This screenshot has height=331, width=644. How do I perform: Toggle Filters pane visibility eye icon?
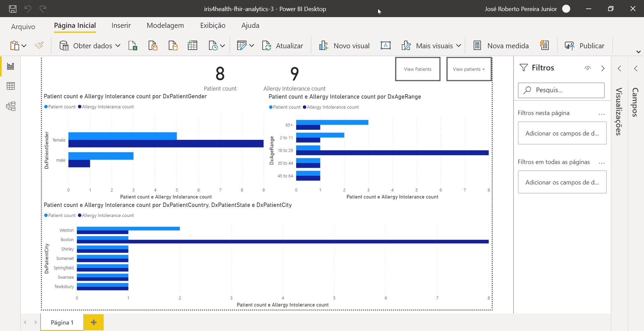[587, 68]
